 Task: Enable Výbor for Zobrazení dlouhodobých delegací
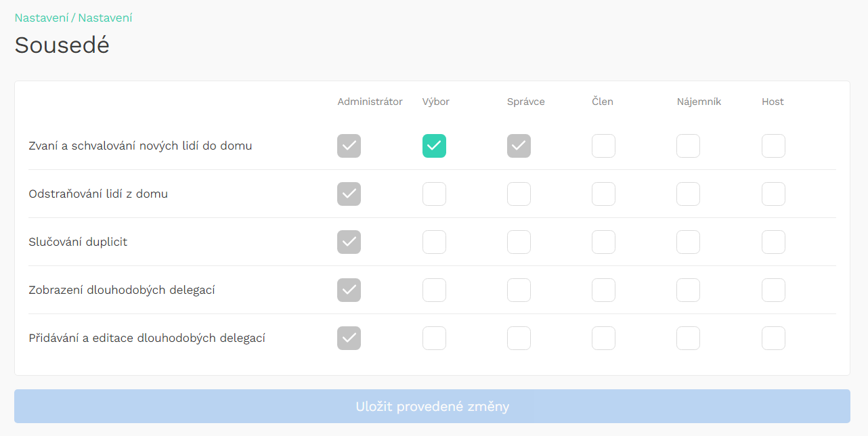tap(434, 290)
